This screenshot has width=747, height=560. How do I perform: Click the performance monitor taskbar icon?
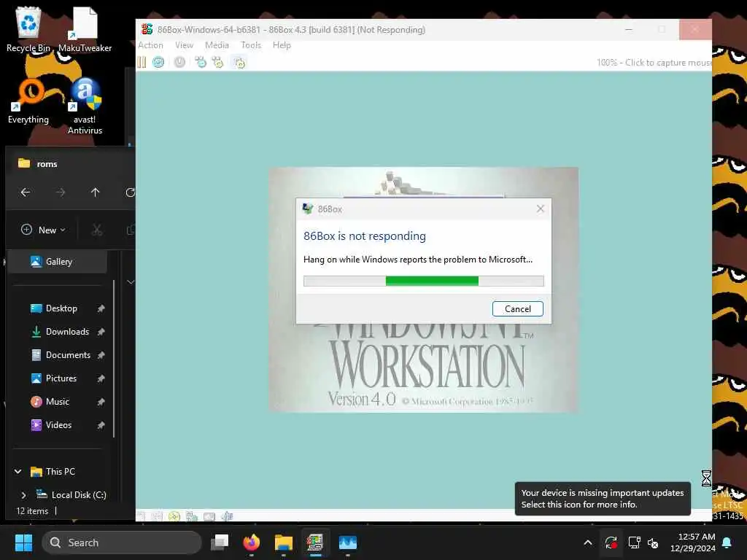tap(348, 542)
